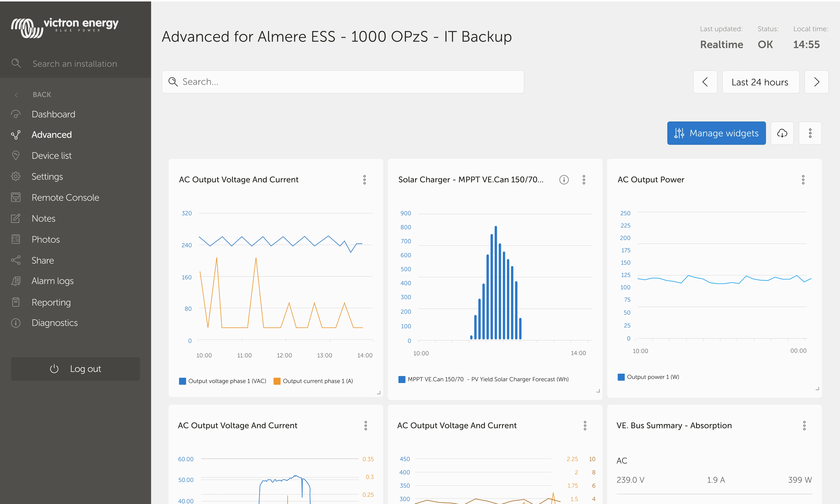Click the Settings gear icon
Viewport: 840px width, 504px height.
(x=16, y=176)
